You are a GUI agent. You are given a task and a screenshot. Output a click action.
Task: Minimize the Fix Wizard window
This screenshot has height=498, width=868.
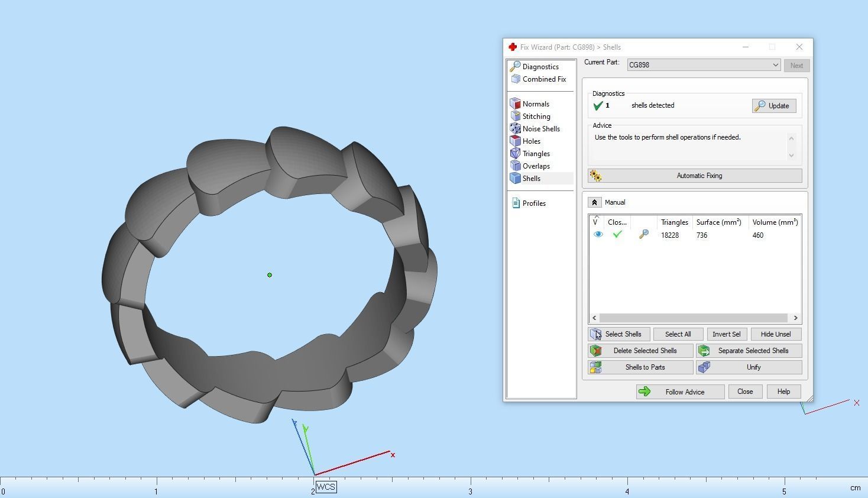pyautogui.click(x=746, y=47)
